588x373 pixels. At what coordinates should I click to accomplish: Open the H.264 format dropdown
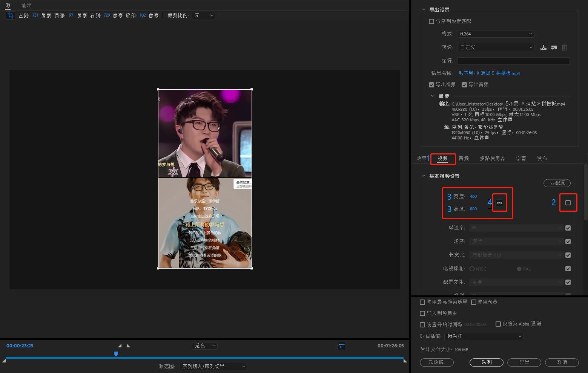coord(495,34)
